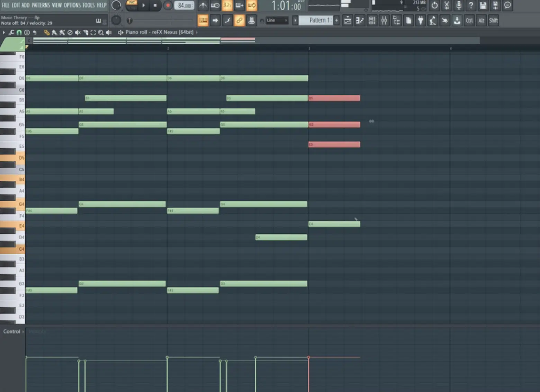Open piano roll menu arrow

(4, 32)
